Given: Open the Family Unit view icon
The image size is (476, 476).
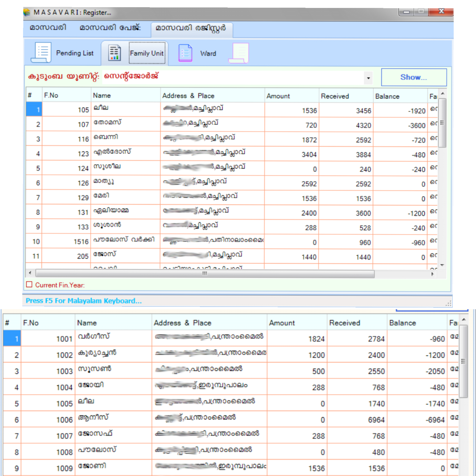Looking at the screenshot, I should click(114, 52).
